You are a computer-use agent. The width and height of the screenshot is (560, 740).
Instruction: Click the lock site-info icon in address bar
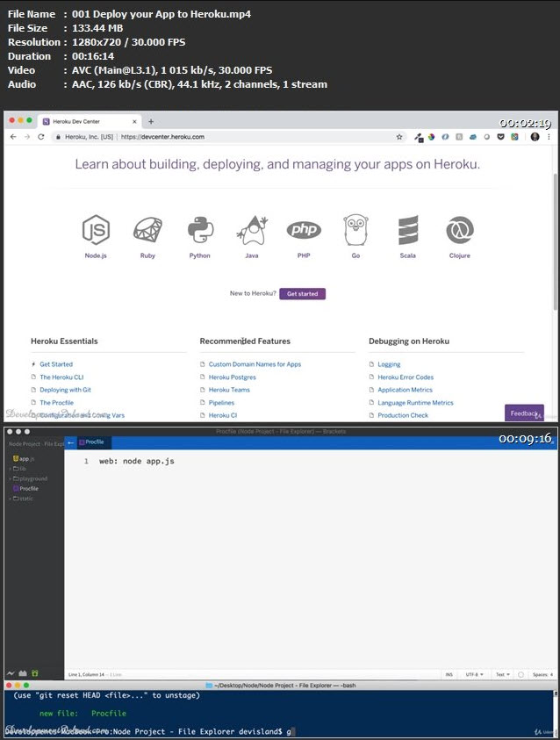[58, 137]
